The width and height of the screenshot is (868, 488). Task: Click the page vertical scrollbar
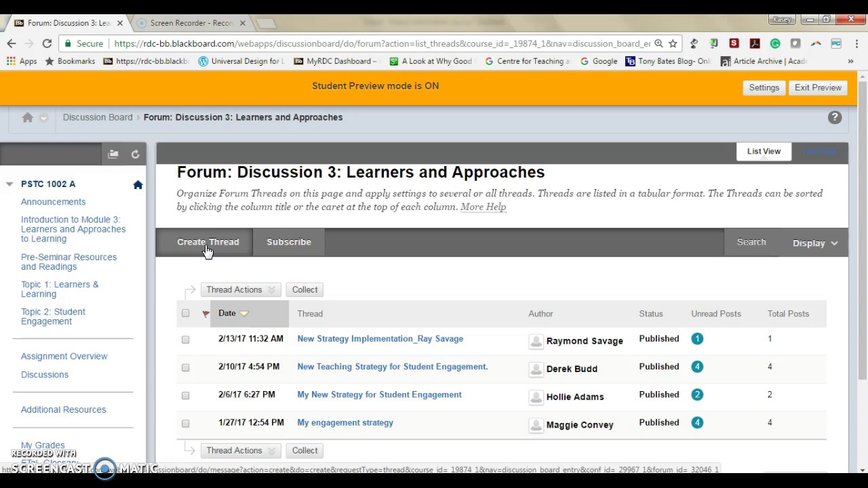coord(863,230)
